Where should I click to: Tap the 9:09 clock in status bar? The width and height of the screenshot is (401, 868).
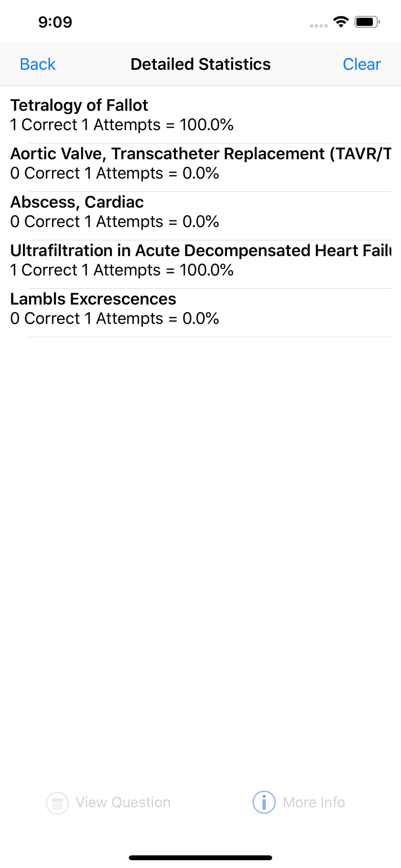click(55, 22)
